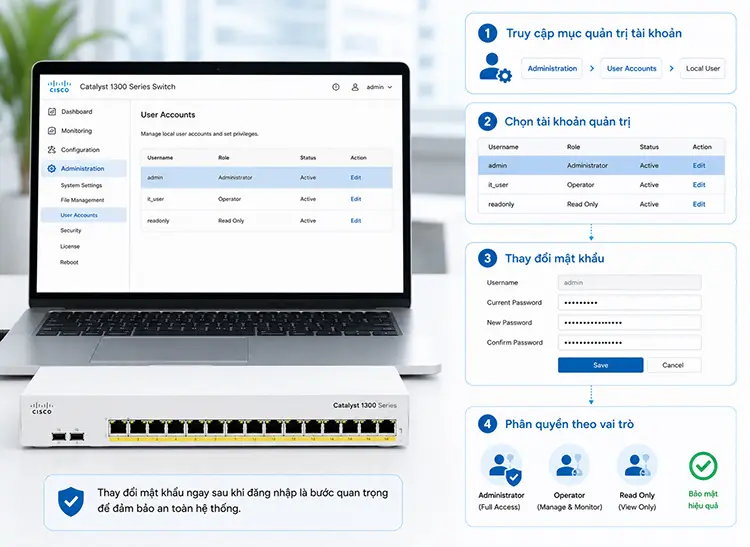Image resolution: width=750 pixels, height=547 pixels.
Task: Select admin row in laptop user table
Action: tap(266, 177)
